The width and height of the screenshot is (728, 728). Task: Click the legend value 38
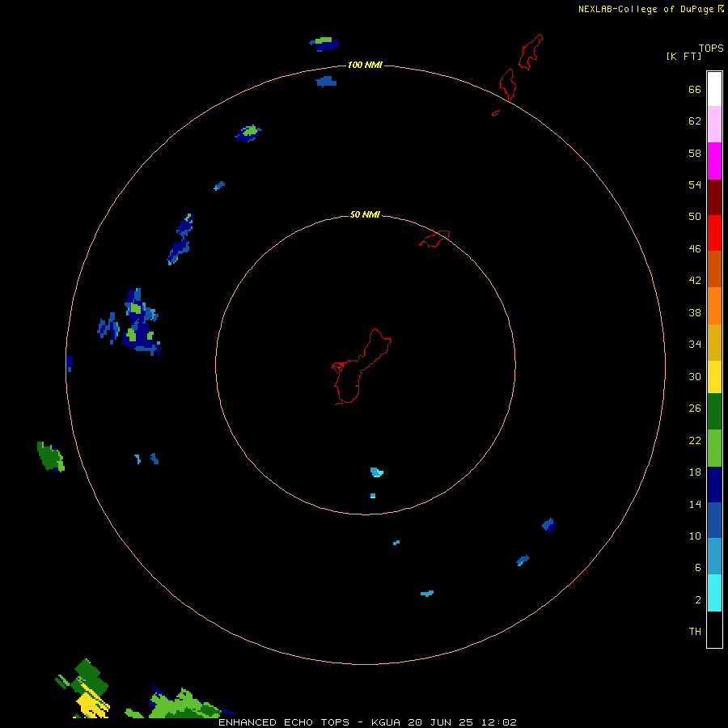[695, 312]
